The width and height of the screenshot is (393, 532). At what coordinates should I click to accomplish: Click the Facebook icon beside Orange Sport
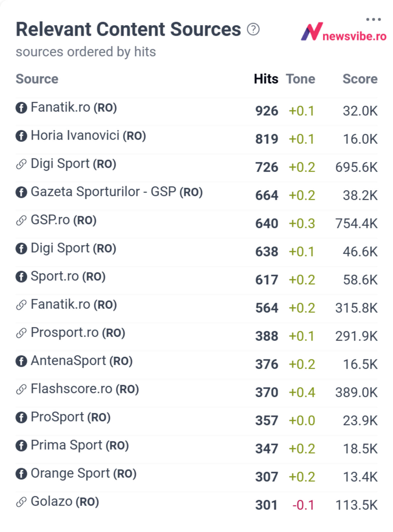(x=21, y=474)
